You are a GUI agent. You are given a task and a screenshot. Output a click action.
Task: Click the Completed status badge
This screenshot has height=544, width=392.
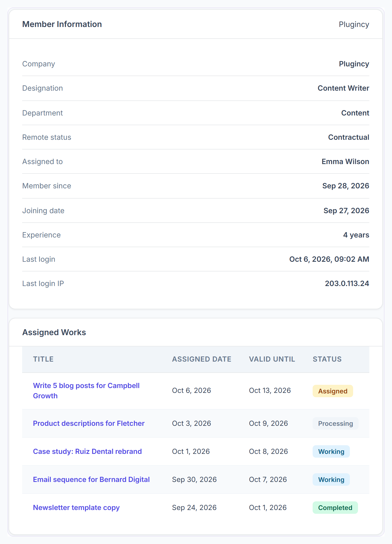point(335,508)
